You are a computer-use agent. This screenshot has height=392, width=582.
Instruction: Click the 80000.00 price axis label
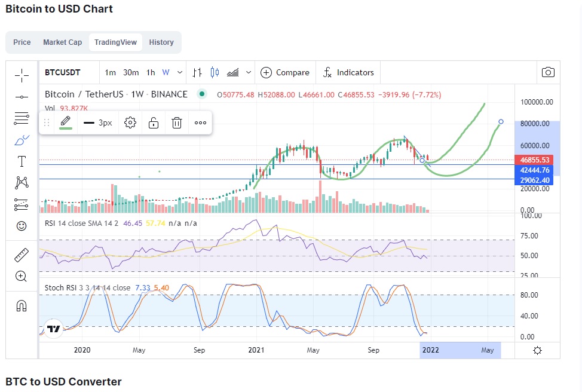[534, 124]
